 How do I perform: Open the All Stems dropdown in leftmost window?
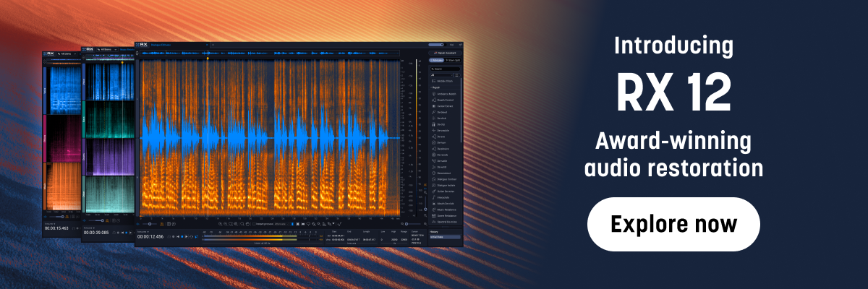pyautogui.click(x=67, y=53)
